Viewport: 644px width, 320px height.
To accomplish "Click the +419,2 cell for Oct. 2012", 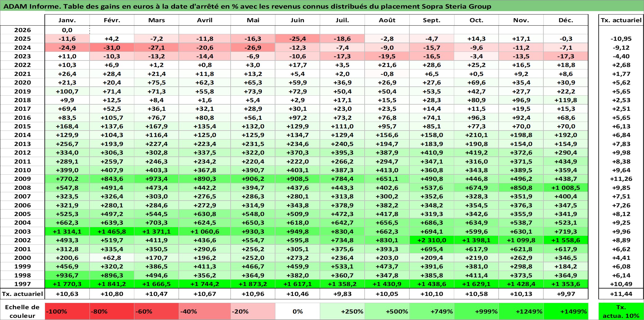I will coord(476,152).
